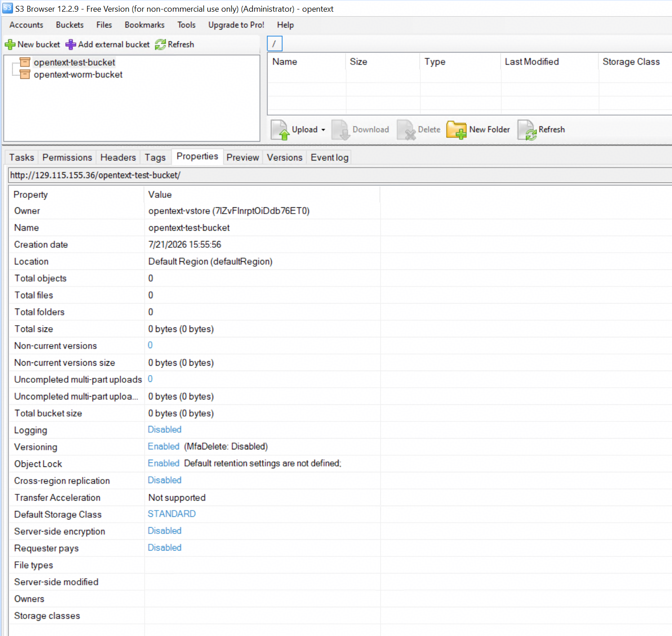
Task: Click the New Folder button label
Action: coord(490,130)
